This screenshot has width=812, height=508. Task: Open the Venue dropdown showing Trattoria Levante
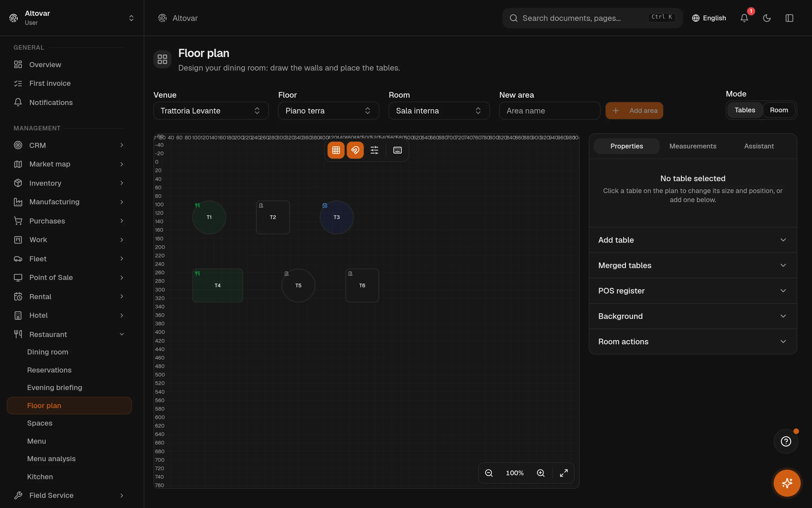pos(211,111)
